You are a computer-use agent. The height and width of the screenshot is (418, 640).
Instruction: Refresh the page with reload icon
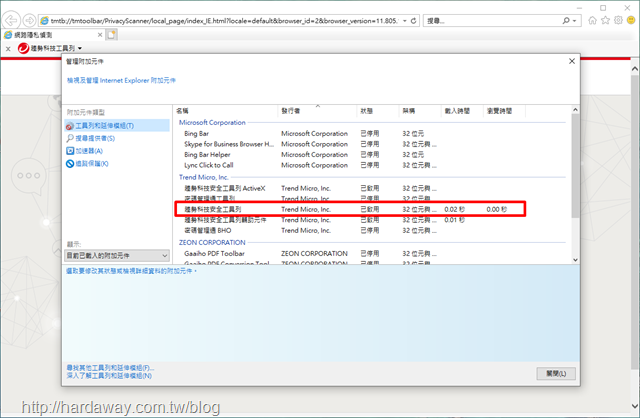413,20
